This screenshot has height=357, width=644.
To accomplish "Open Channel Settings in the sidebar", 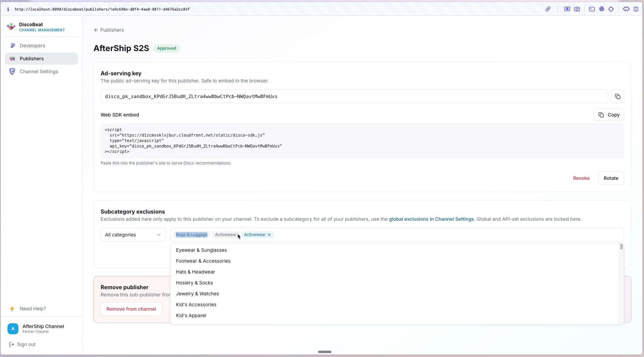I will click(x=41, y=72).
